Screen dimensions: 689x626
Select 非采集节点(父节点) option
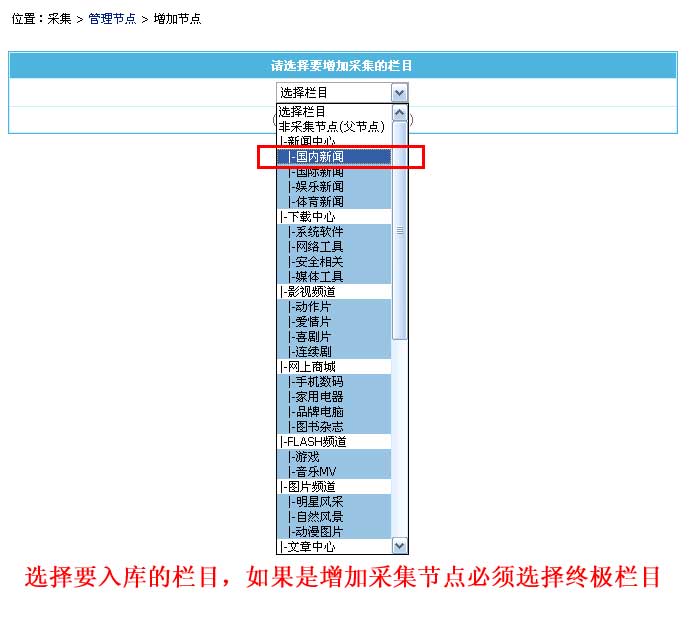point(331,127)
